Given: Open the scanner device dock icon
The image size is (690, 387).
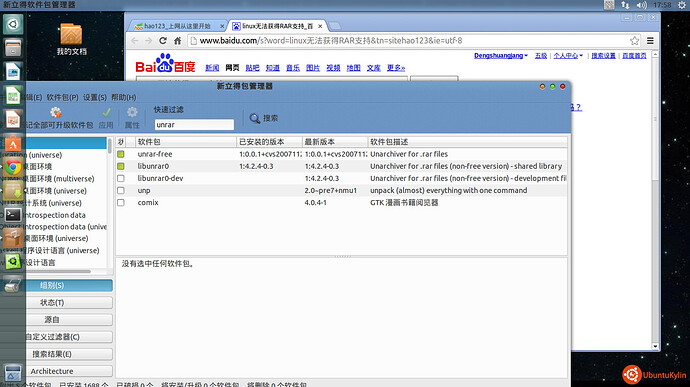Looking at the screenshot, I should click(13, 286).
